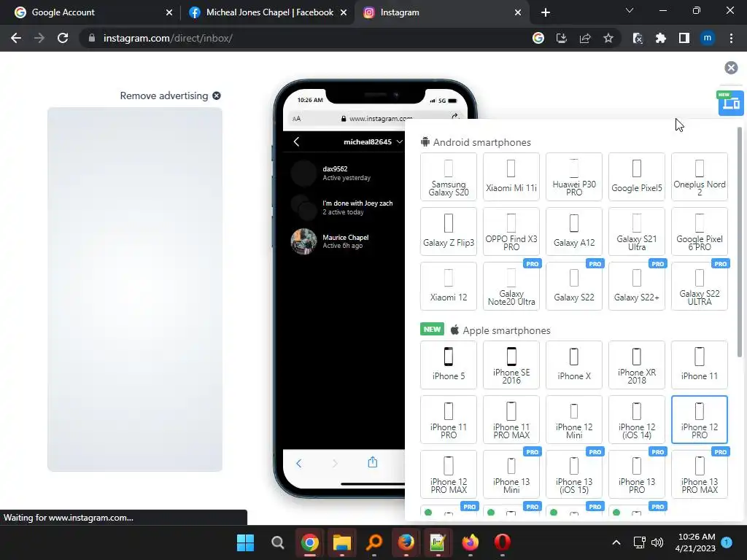Viewport: 747px width, 560px height.
Task: Choose iPhone 12 PRO MAX device
Action: (449, 474)
